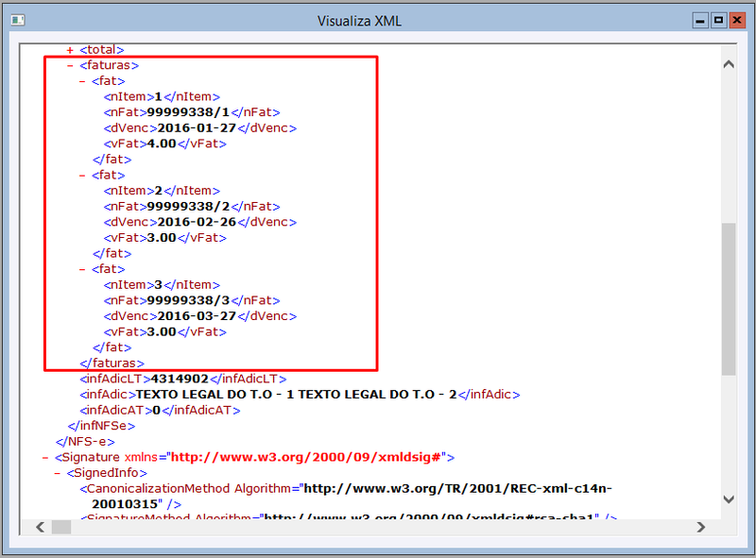This screenshot has width=756, height=558.
Task: Click the closing faturas tag
Action: tap(112, 364)
